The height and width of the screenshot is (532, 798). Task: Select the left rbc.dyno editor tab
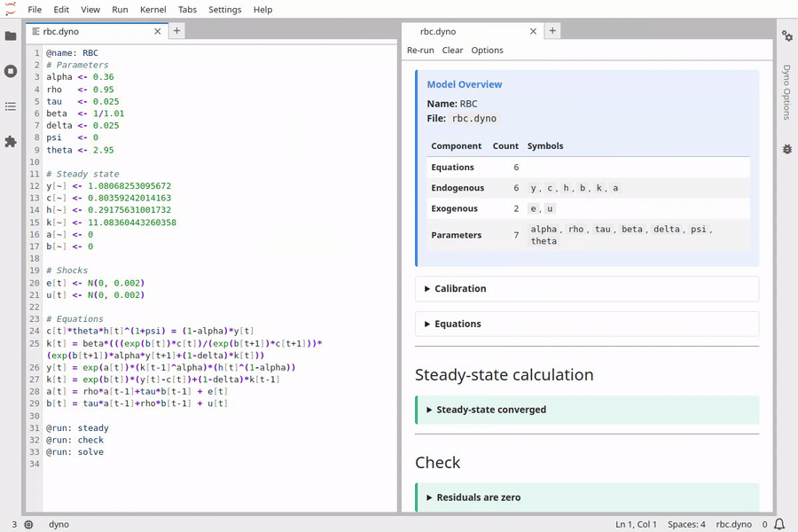coord(97,32)
